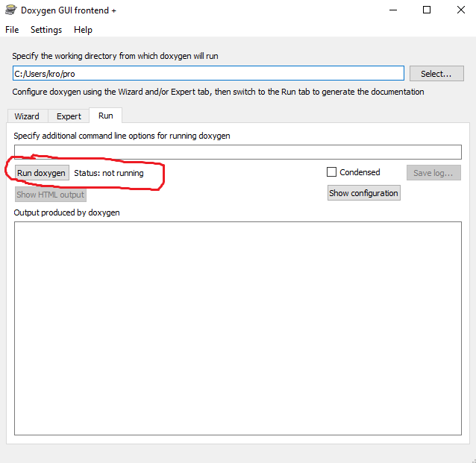Click 'Specify additional command line options' label
This screenshot has width=476, height=463.
click(x=122, y=136)
